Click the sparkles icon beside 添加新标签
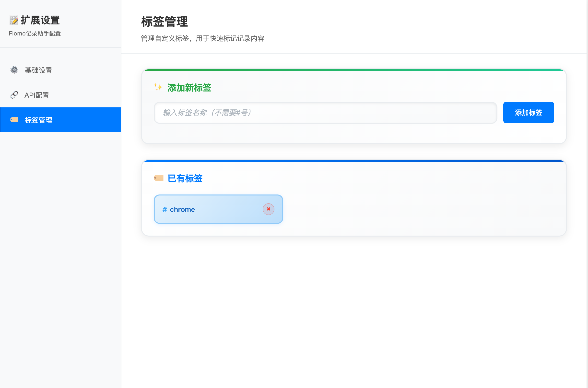The image size is (588, 388). 158,87
